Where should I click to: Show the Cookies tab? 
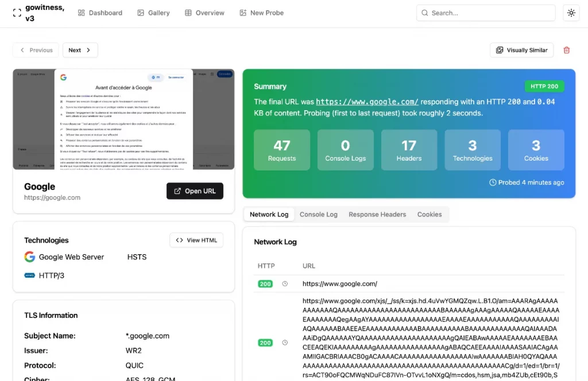coord(430,215)
